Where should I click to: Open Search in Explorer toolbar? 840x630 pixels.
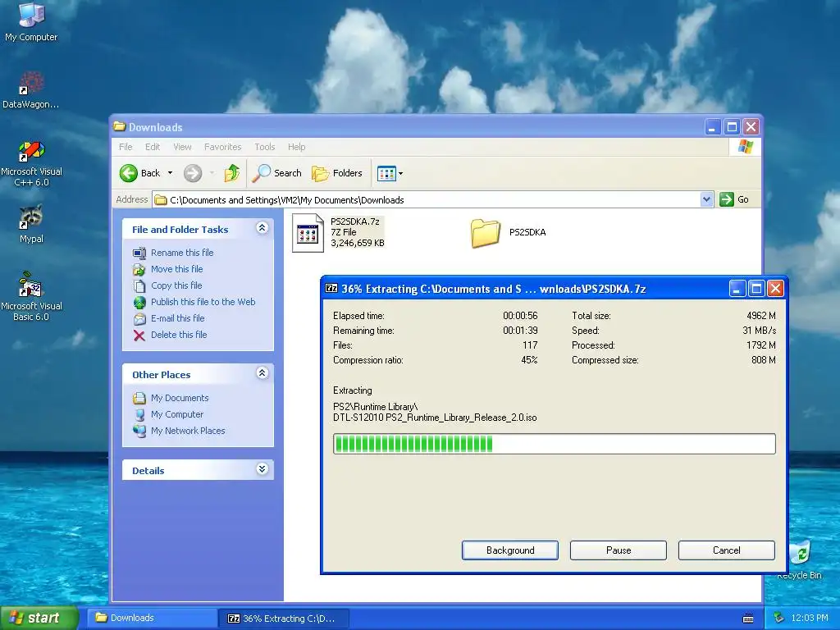277,173
